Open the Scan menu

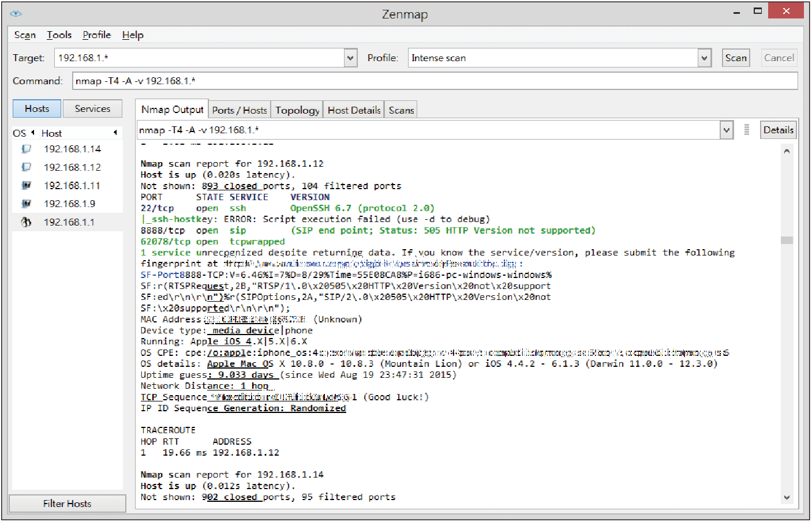click(x=25, y=35)
